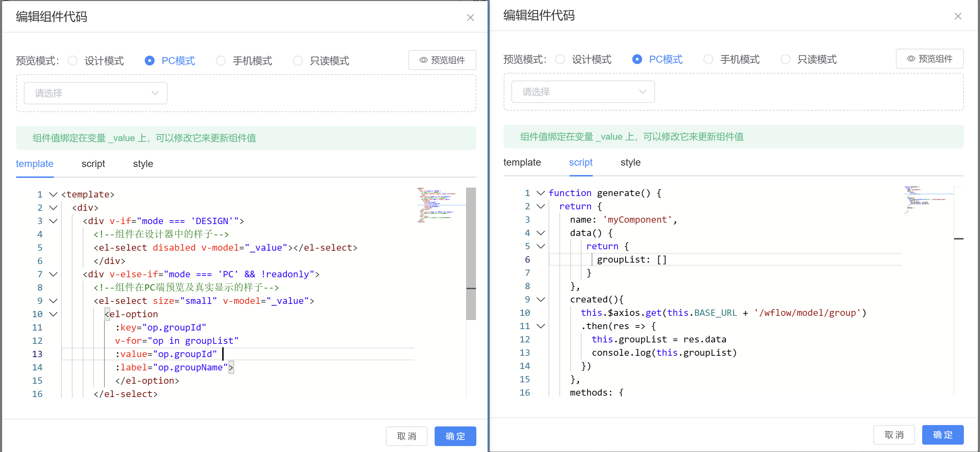
Task: Select 只读模式 radio in left dialog
Action: tap(298, 61)
